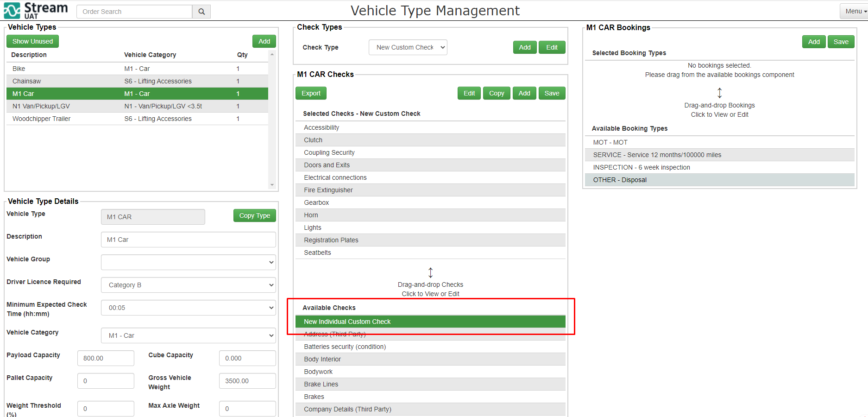This screenshot has height=417, width=868.
Task: Select New Individual Custom Check from Available Checks
Action: click(430, 321)
